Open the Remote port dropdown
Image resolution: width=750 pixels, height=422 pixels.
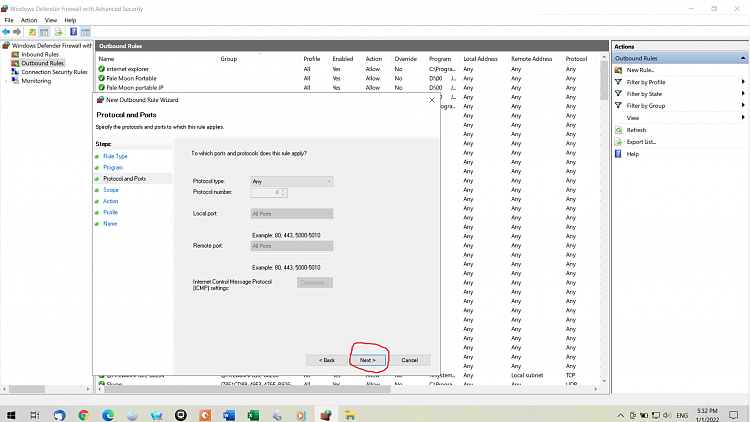coord(292,246)
